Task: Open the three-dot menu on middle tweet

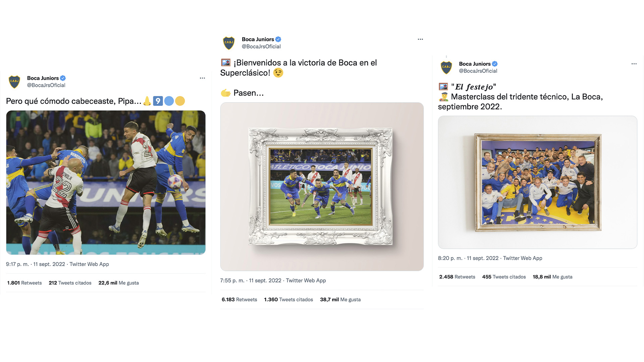Action: click(x=420, y=39)
